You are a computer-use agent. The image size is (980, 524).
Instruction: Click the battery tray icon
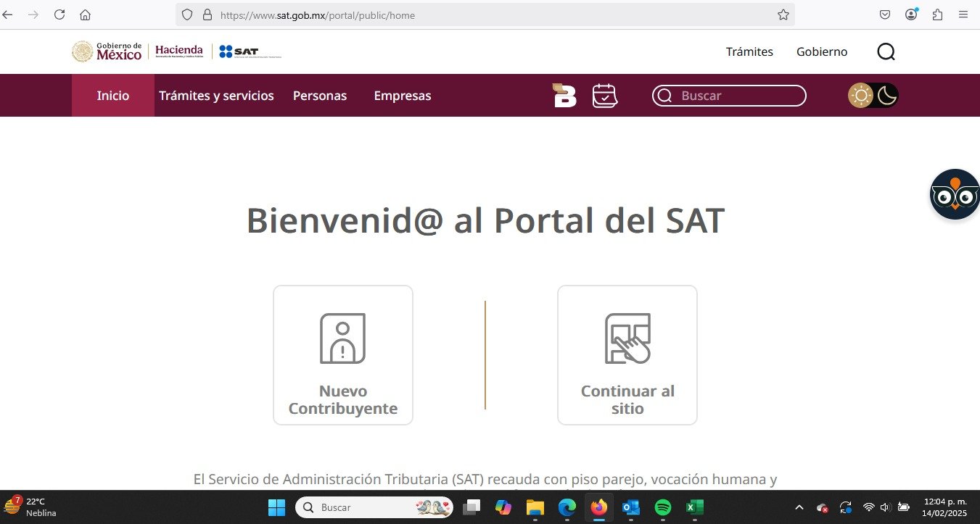[x=904, y=507]
